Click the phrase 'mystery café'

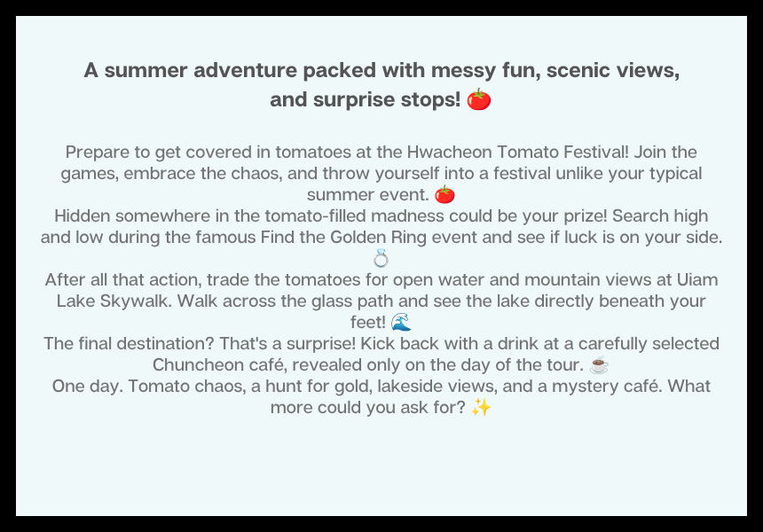click(x=607, y=386)
